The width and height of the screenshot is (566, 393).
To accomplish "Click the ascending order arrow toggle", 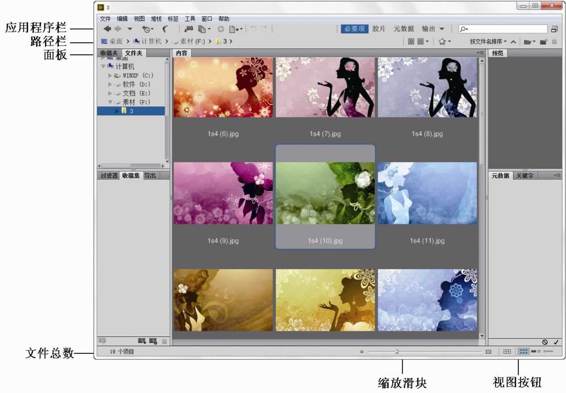I will 513,42.
